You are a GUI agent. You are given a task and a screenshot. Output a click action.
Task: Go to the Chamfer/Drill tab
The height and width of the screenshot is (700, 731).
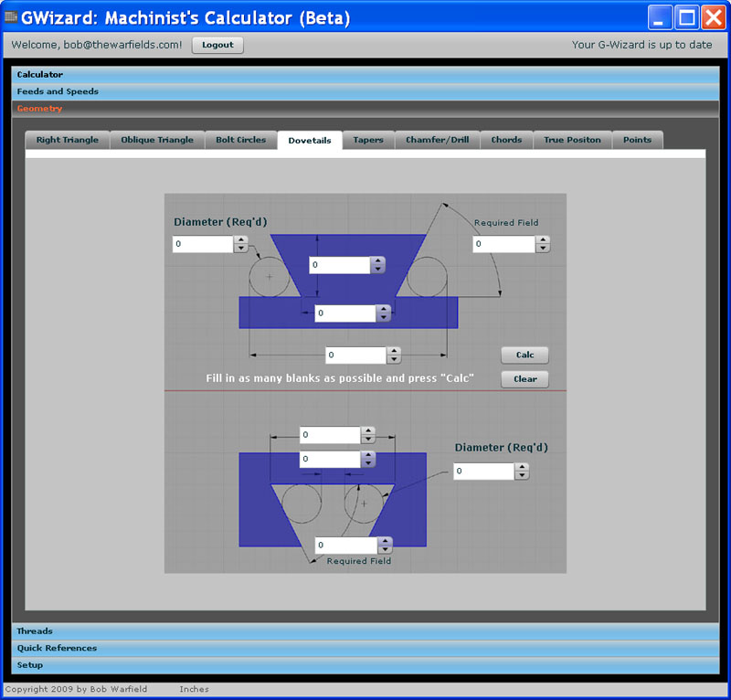tap(438, 140)
